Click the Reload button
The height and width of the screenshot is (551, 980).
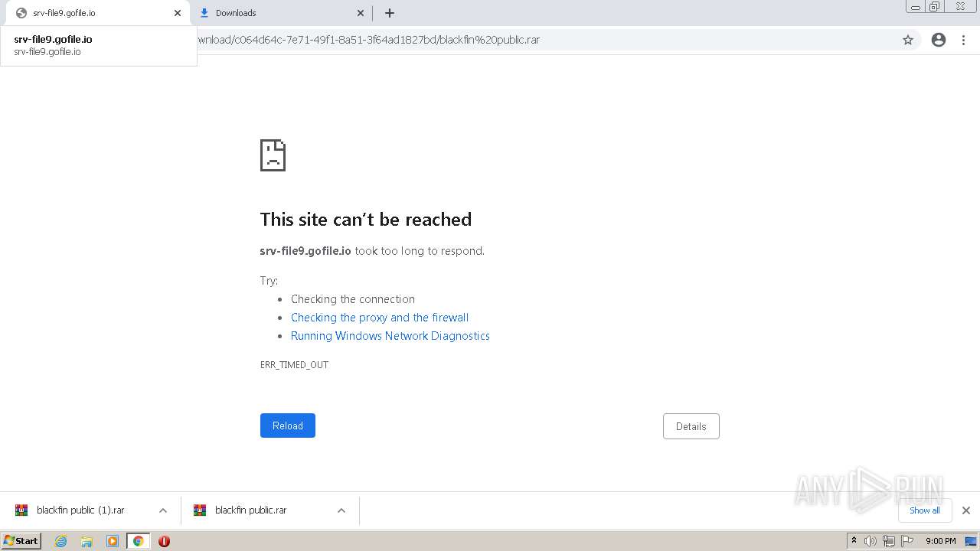288,425
